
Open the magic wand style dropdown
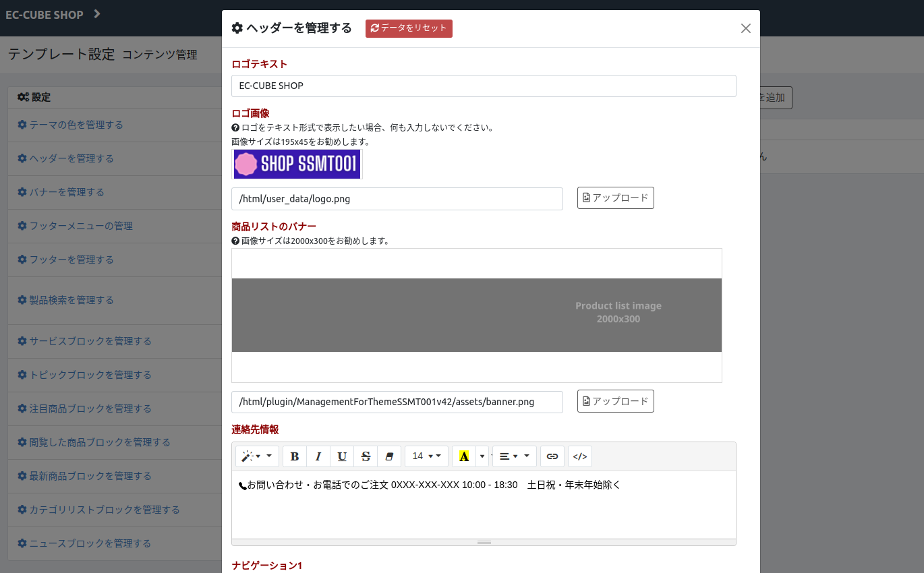tap(257, 456)
